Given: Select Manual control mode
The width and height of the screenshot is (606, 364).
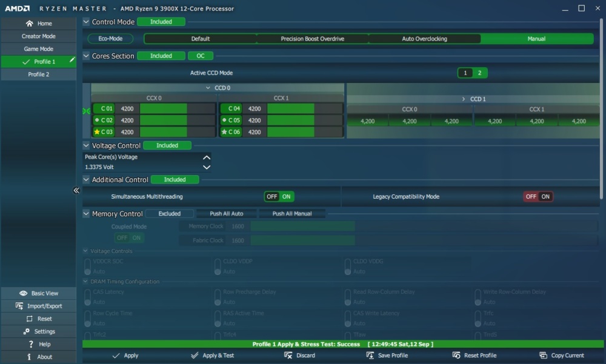Looking at the screenshot, I should [536, 39].
